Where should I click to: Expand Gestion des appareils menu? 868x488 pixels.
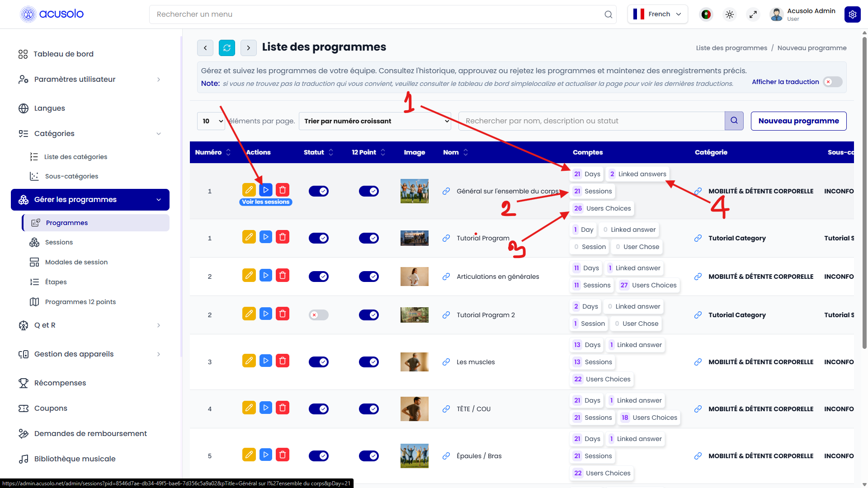pyautogui.click(x=90, y=354)
